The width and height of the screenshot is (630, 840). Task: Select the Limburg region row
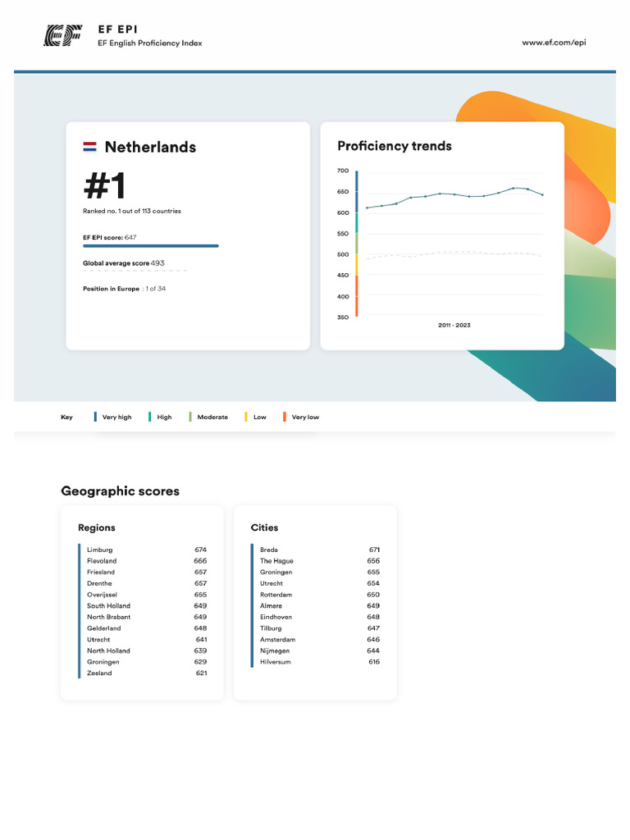click(147, 550)
